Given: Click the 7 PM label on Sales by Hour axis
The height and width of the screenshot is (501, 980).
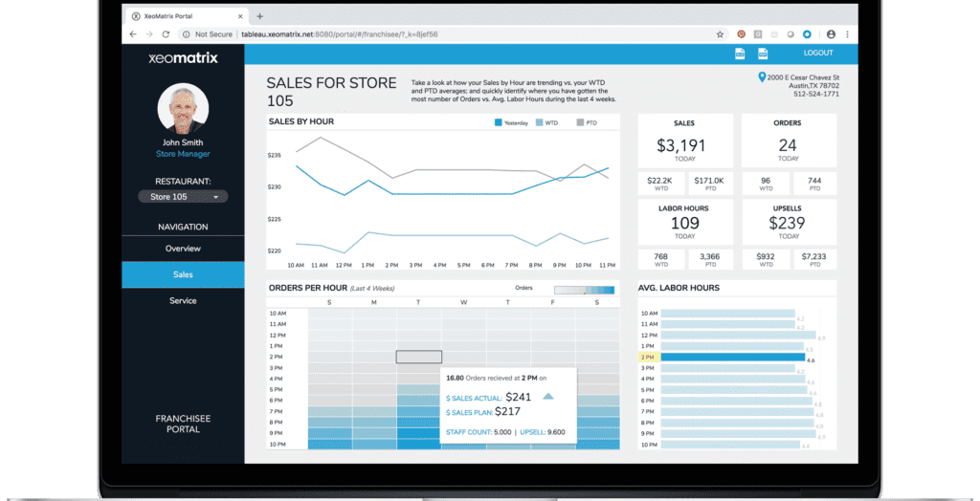Looking at the screenshot, I should click(x=511, y=266).
